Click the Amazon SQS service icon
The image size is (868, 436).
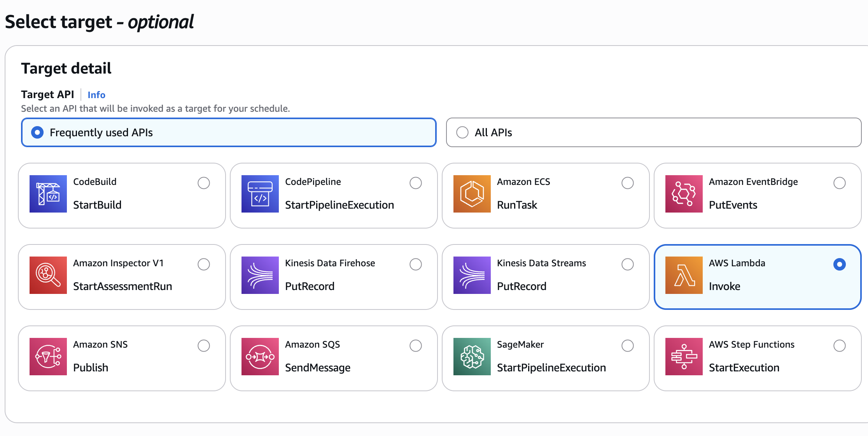click(x=260, y=357)
